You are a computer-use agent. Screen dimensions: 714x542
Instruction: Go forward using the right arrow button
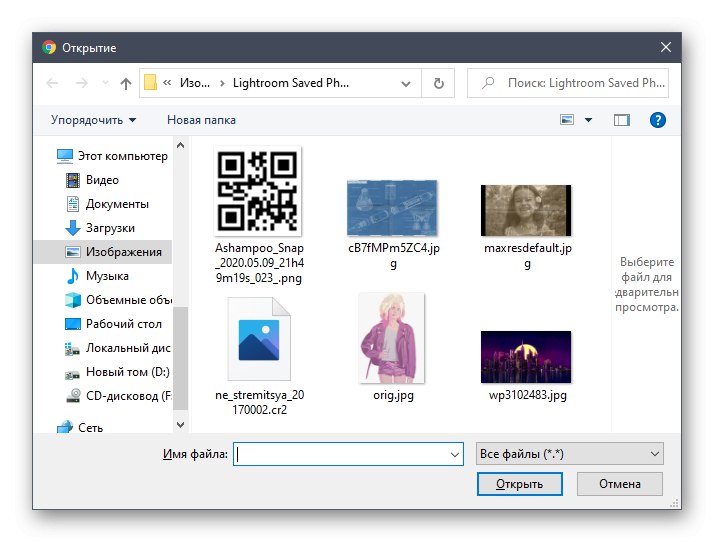click(82, 83)
